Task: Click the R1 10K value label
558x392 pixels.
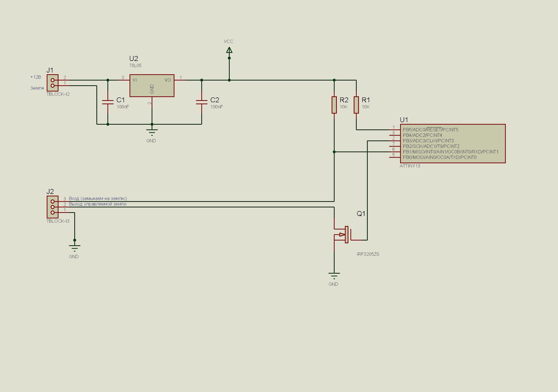Action: 366,107
